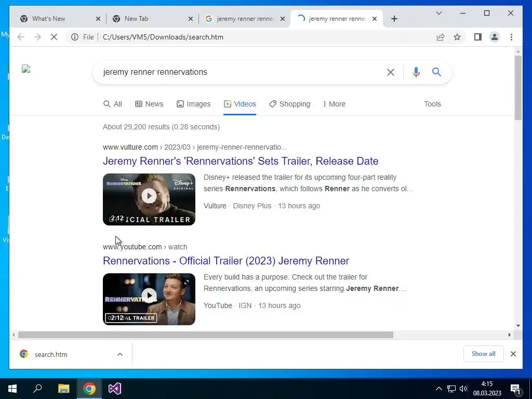Close the What's New tab
Image resolution: width=532 pixels, height=399 pixels.
click(x=98, y=19)
